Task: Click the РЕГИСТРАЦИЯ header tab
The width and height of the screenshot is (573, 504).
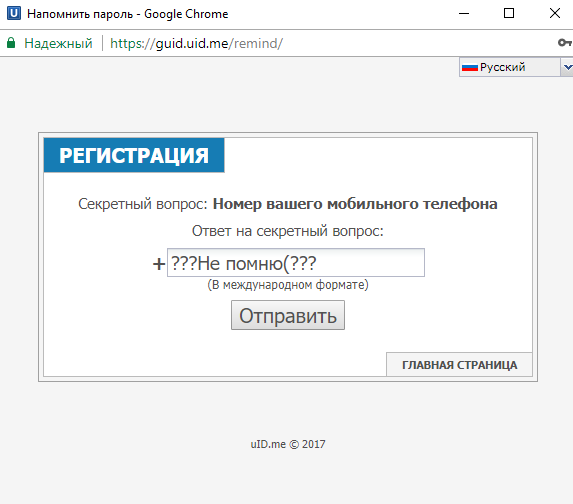Action: [134, 155]
